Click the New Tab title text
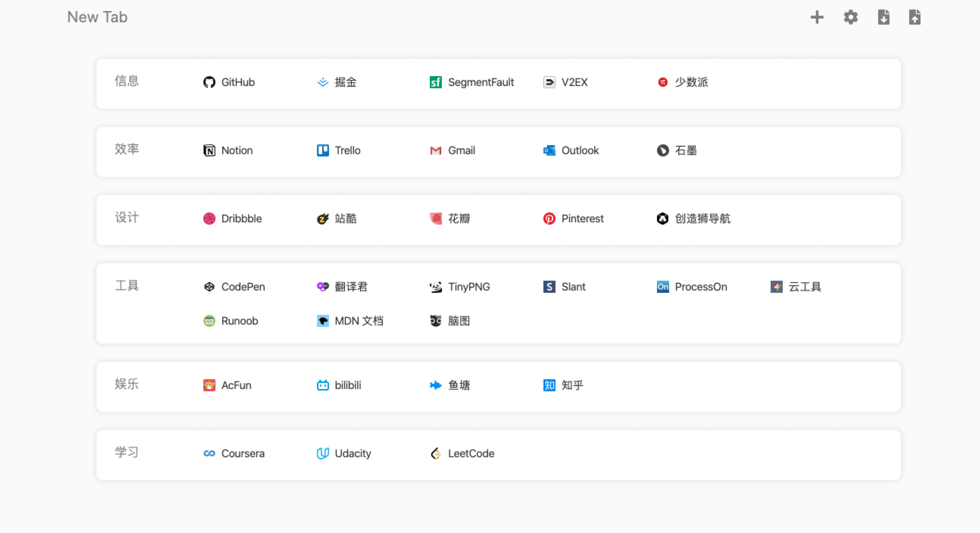The height and width of the screenshot is (533, 980). pyautogui.click(x=97, y=17)
